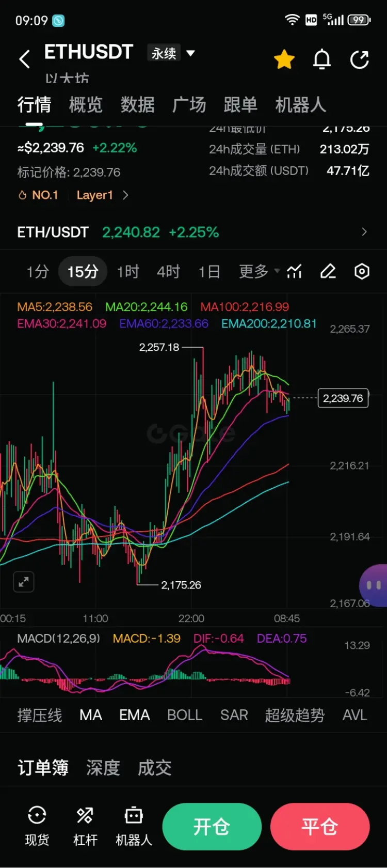Open the 机器人 top tab
387x868 pixels.
click(301, 105)
